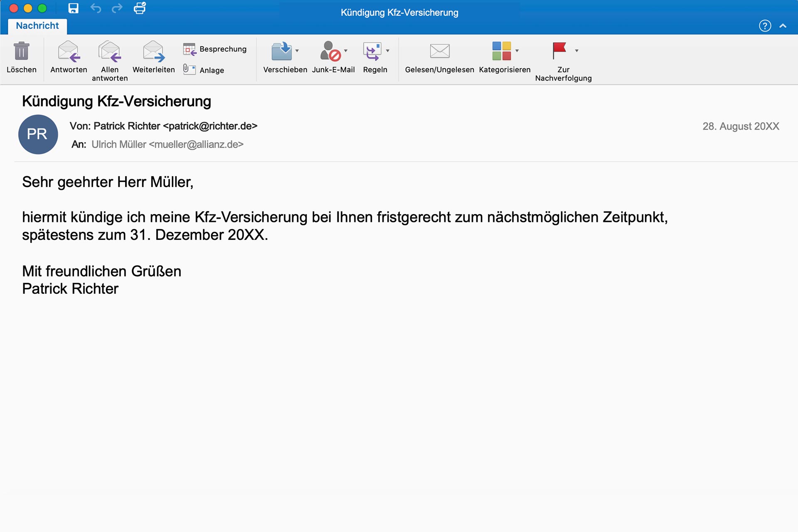This screenshot has height=532, width=798.
Task: Open the Kategorisieren dropdown arrow
Action: tap(517, 51)
